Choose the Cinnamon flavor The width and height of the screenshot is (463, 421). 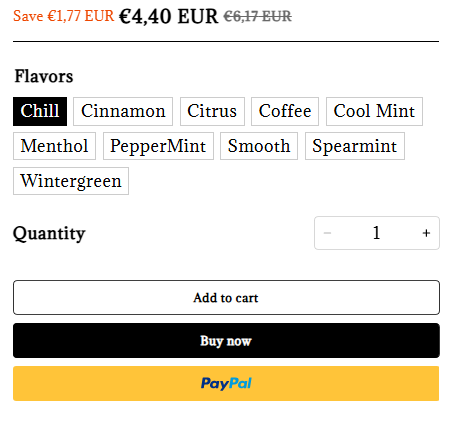pos(123,111)
